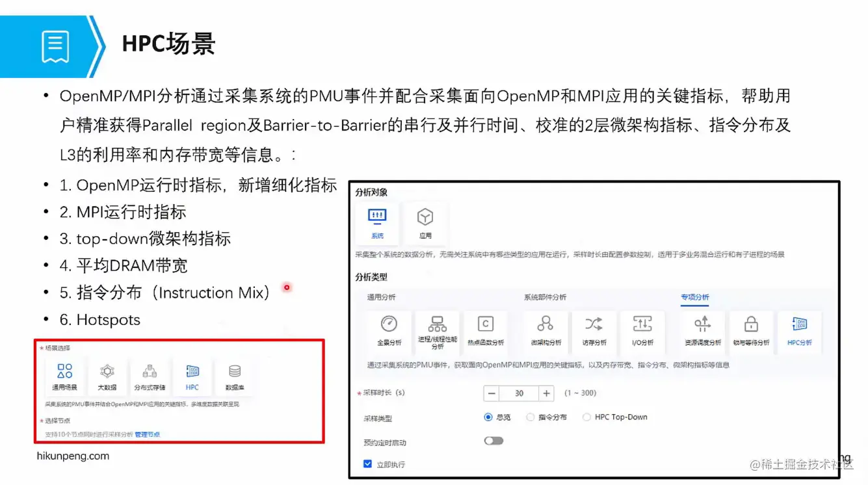Decrease 采样时长 with the minus button
This screenshot has width=868, height=485.
(x=492, y=393)
